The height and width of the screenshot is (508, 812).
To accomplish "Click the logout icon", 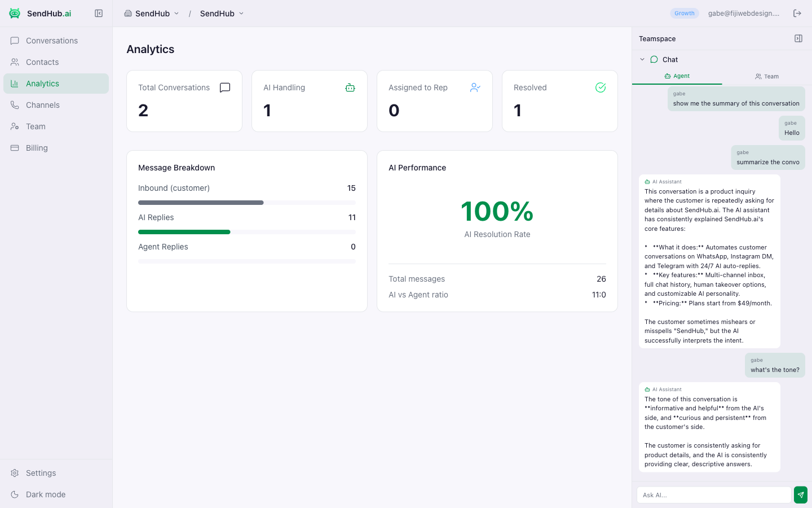I will [x=797, y=14].
